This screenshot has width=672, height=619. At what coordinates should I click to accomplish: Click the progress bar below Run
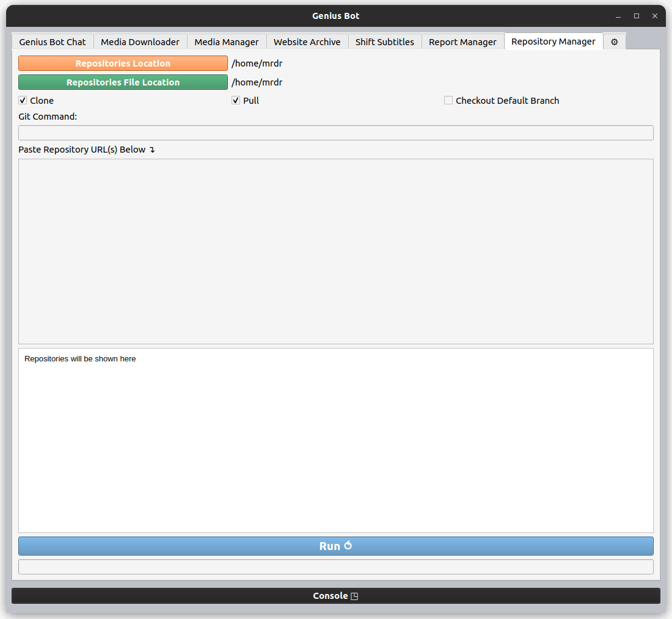335,567
